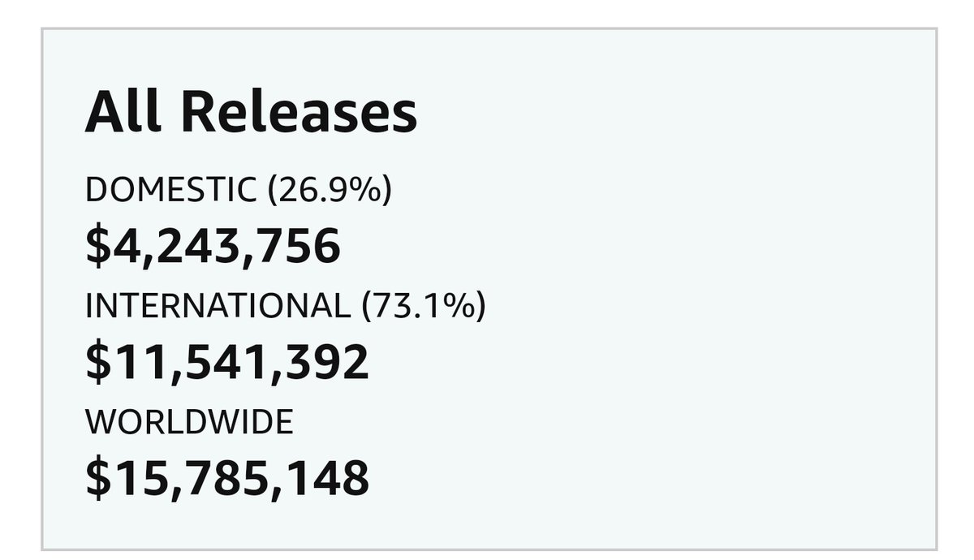Select the $4,243,756 domestic gross
Viewport: 974px width, 560px height.
(213, 246)
